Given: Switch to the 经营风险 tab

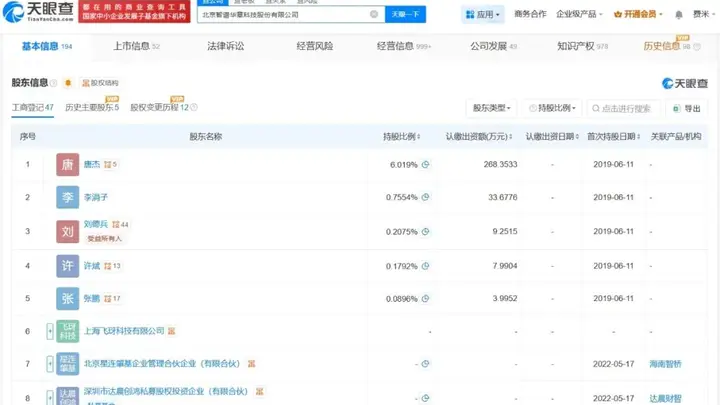Looking at the screenshot, I should (315, 46).
